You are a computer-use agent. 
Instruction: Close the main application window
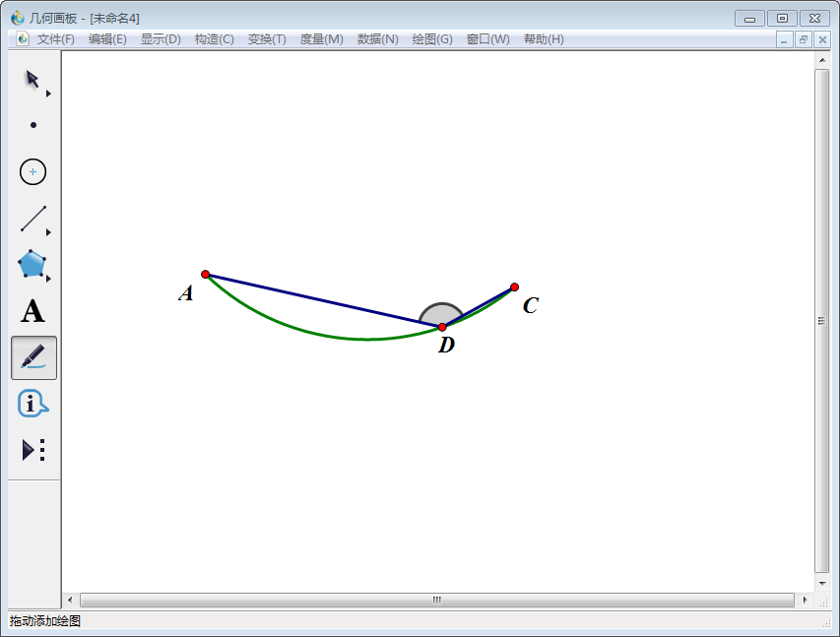pyautogui.click(x=814, y=19)
